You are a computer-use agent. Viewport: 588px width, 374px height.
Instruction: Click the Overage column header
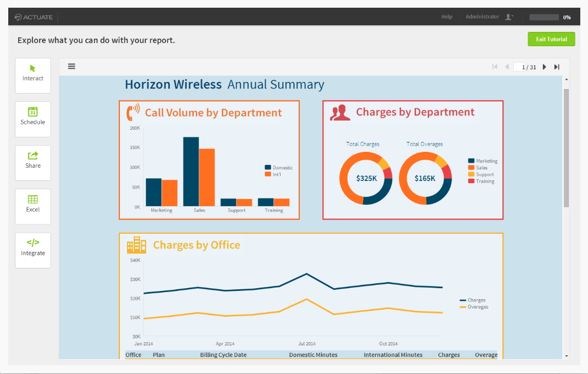(486, 355)
